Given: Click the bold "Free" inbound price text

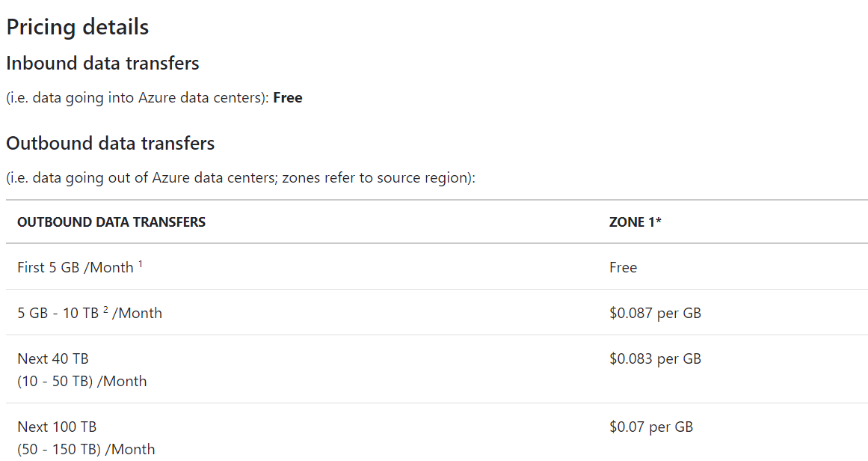Looking at the screenshot, I should tap(288, 98).
